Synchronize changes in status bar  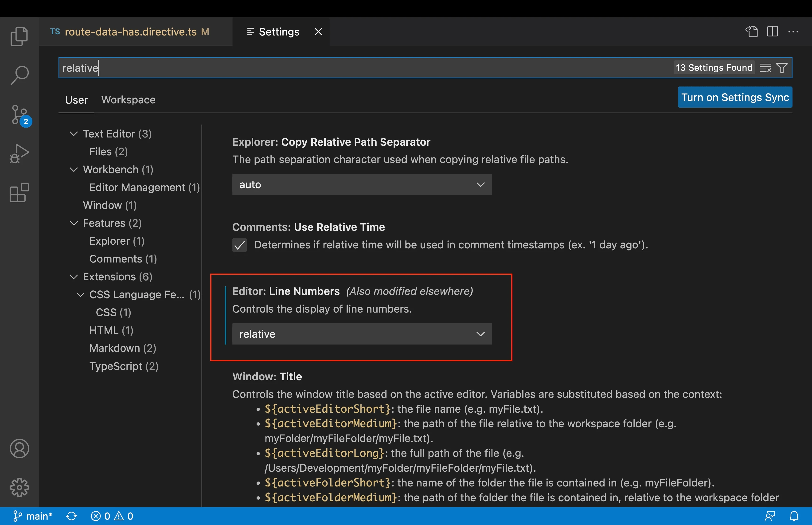(x=72, y=516)
